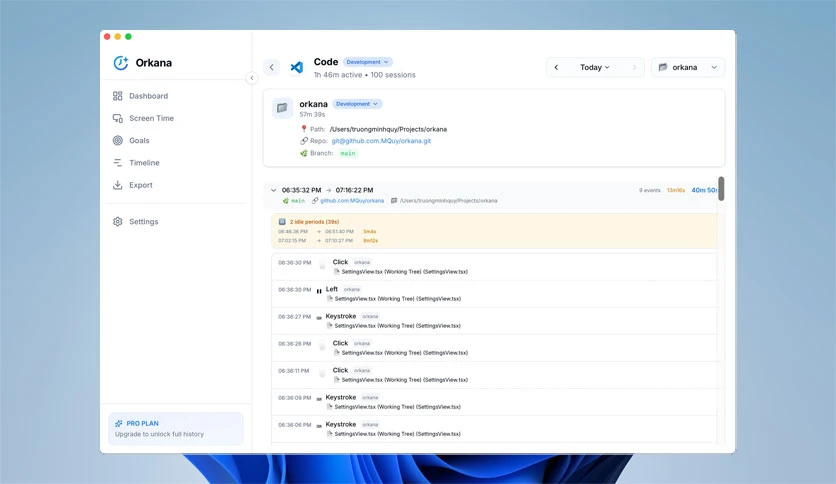Open the Today date dropdown
The image size is (836, 484).
594,67
